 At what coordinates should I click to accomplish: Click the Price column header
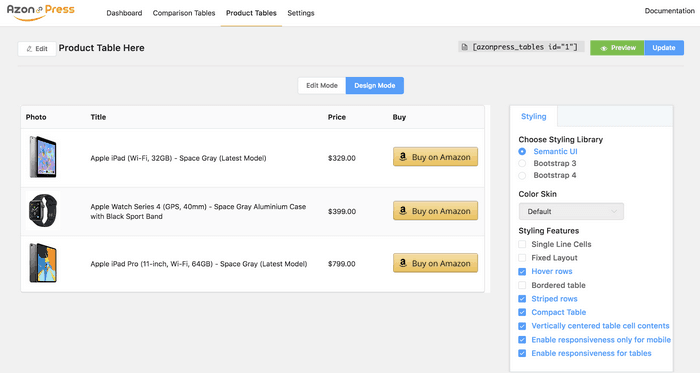tap(337, 117)
